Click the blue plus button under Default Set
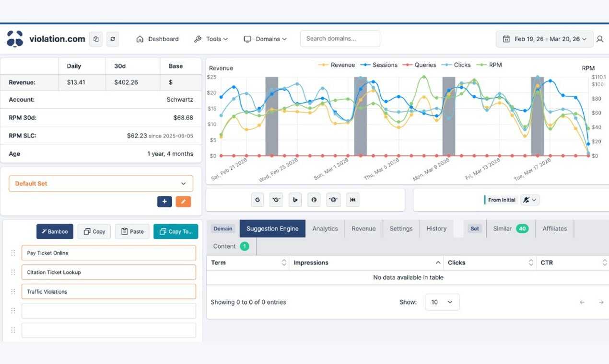 coord(164,202)
